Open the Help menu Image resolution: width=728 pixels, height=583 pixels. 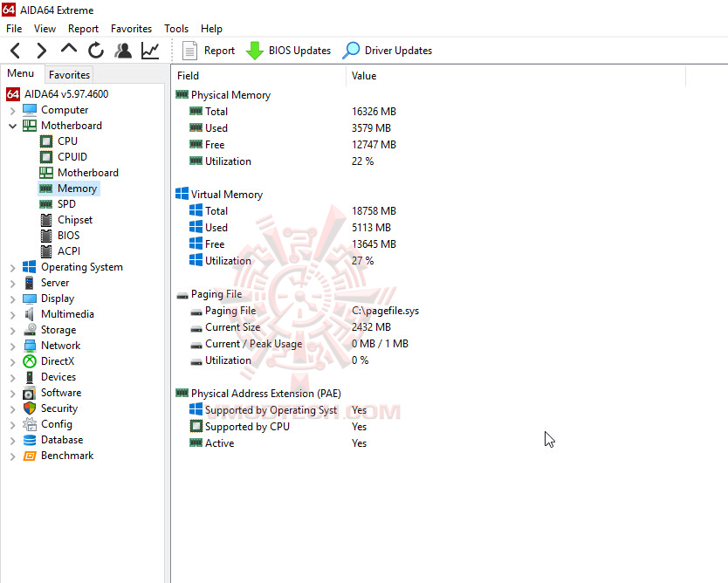[x=211, y=29]
